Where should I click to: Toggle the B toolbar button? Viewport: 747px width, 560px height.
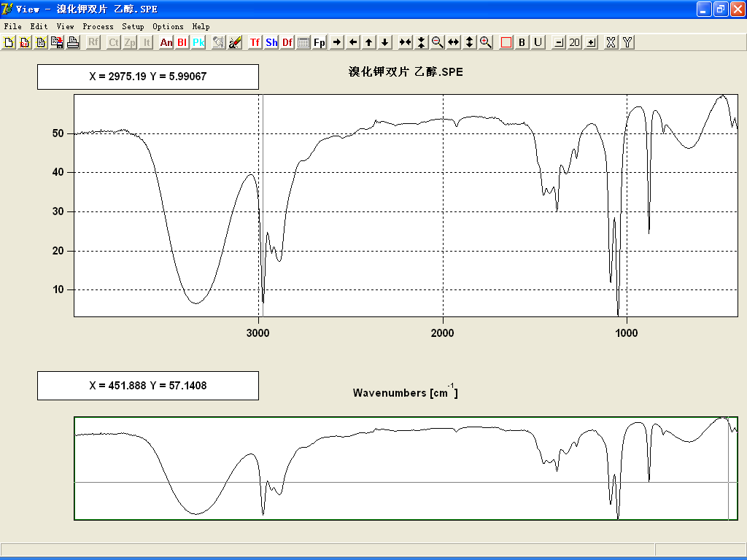[x=522, y=42]
